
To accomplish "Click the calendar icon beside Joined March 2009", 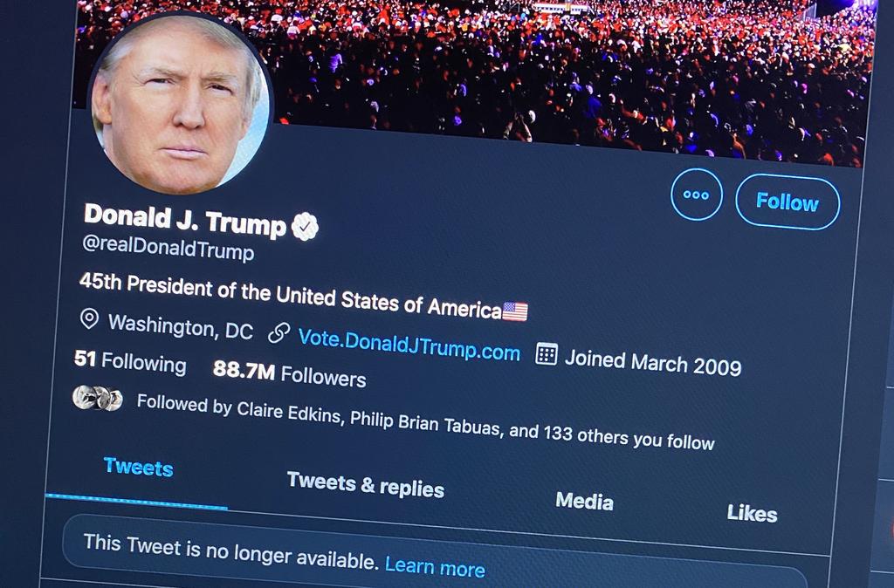I will point(547,354).
